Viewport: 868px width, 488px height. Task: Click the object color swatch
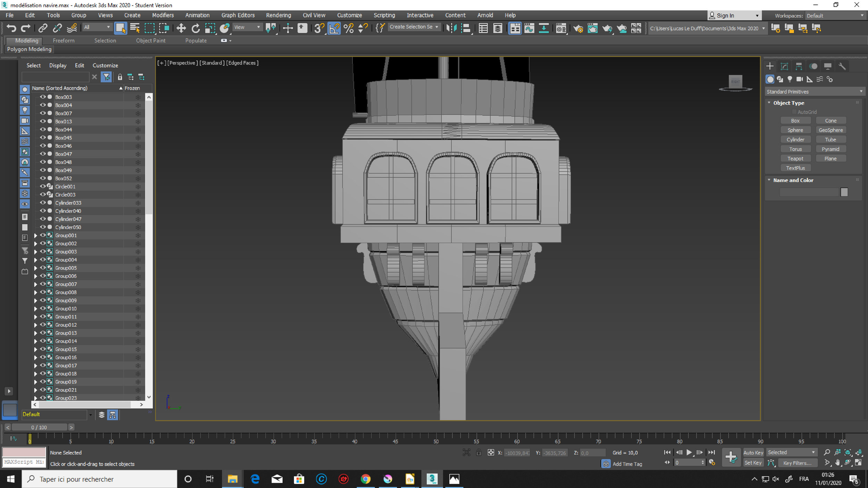coord(844,192)
